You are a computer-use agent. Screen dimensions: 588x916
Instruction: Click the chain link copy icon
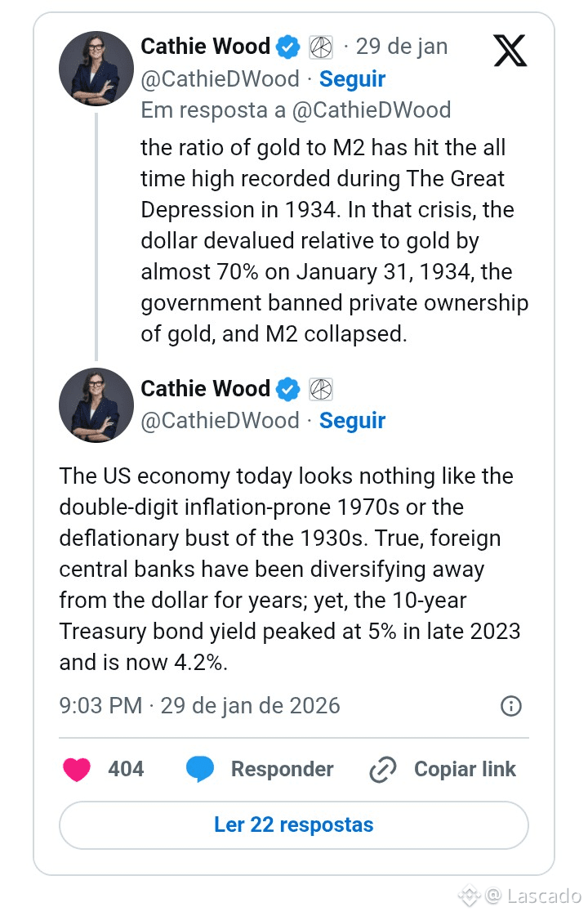click(x=382, y=769)
